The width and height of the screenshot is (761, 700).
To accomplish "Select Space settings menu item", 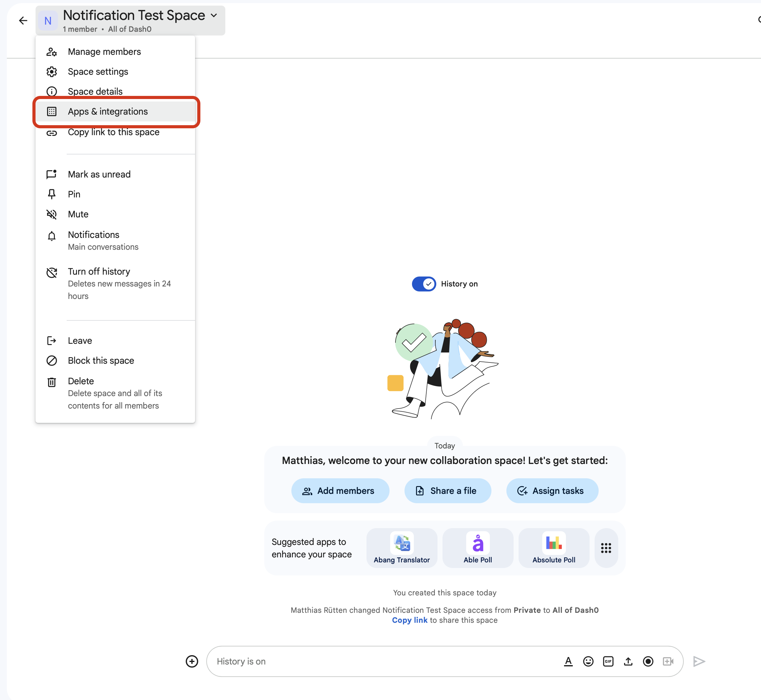I will point(98,72).
